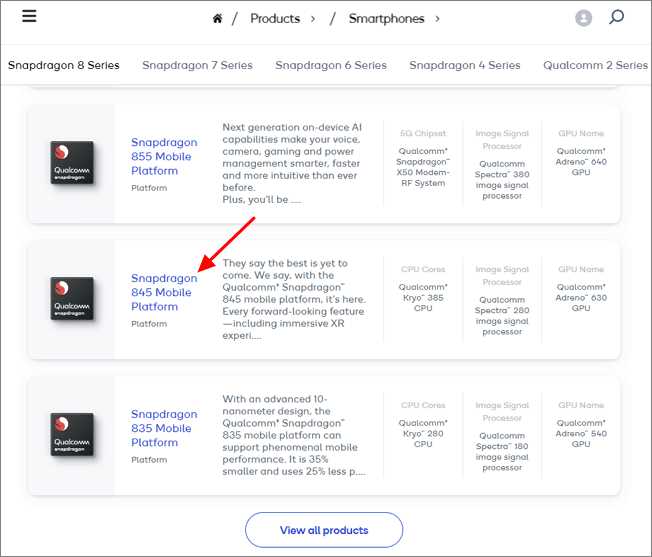
Task: Click 'Platform' label under Snapdragon 845
Action: pos(149,324)
